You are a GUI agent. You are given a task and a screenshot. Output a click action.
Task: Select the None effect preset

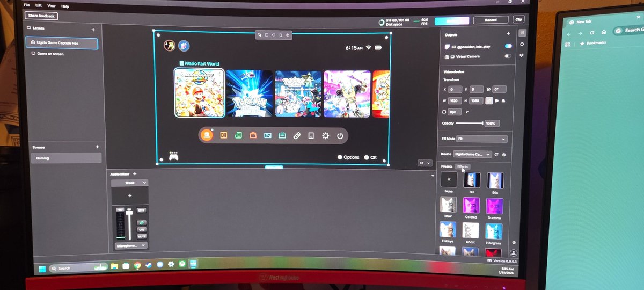449,180
